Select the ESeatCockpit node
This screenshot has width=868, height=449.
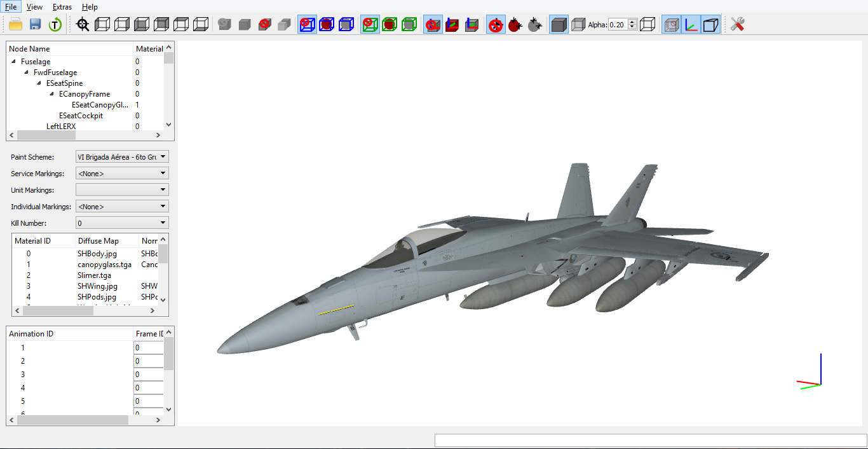[x=81, y=116]
